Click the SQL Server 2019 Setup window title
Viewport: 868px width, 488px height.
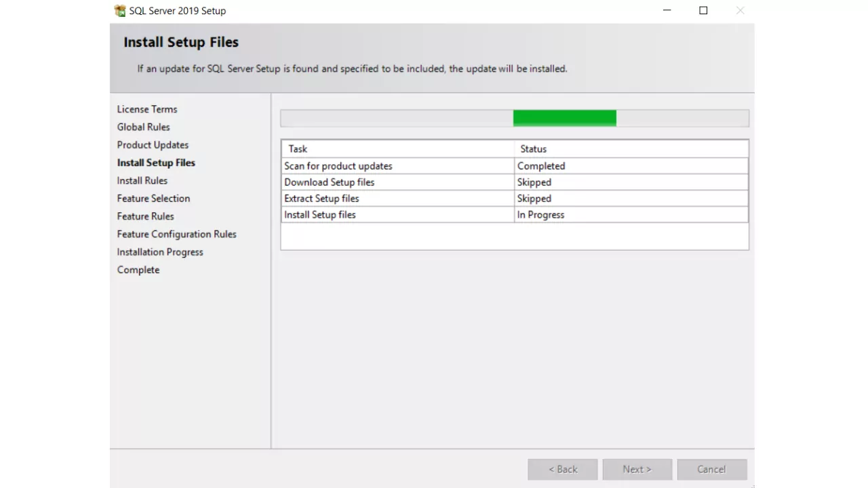pos(178,11)
